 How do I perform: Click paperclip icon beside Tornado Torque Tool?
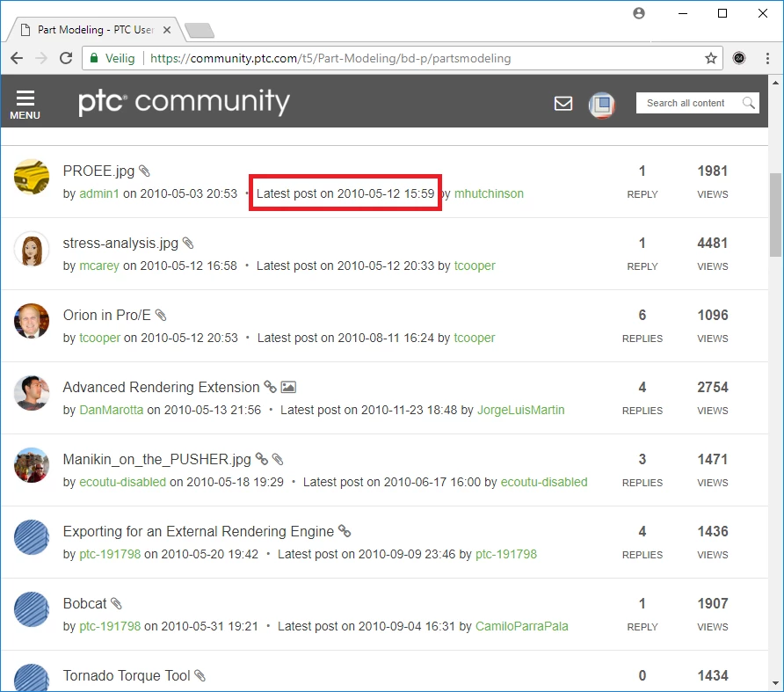point(200,675)
